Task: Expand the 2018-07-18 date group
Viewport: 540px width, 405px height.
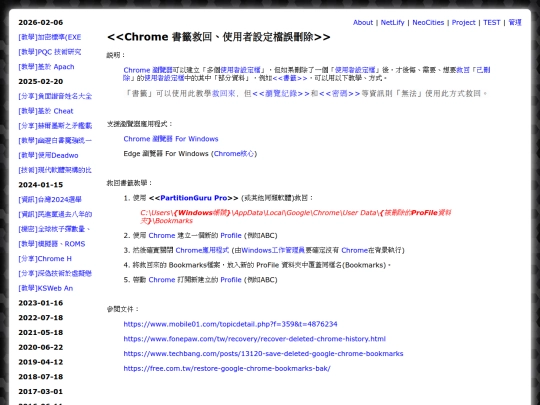Action: pos(41,377)
